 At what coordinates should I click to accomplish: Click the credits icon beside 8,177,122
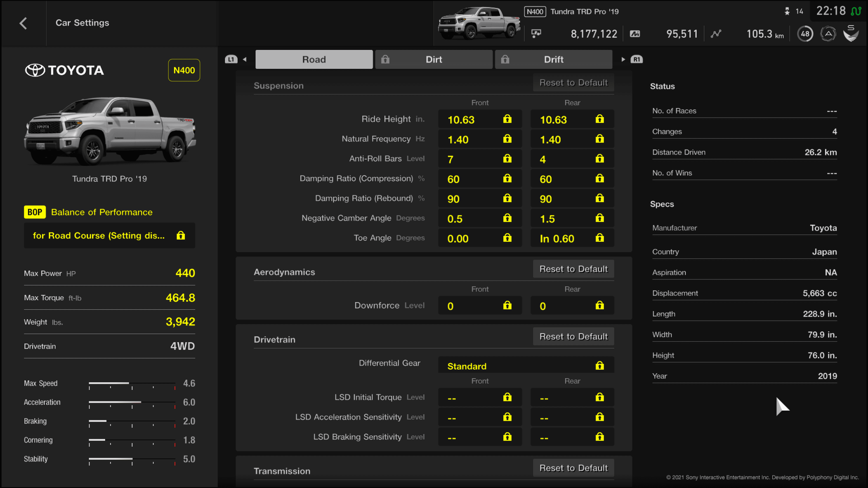(x=536, y=33)
